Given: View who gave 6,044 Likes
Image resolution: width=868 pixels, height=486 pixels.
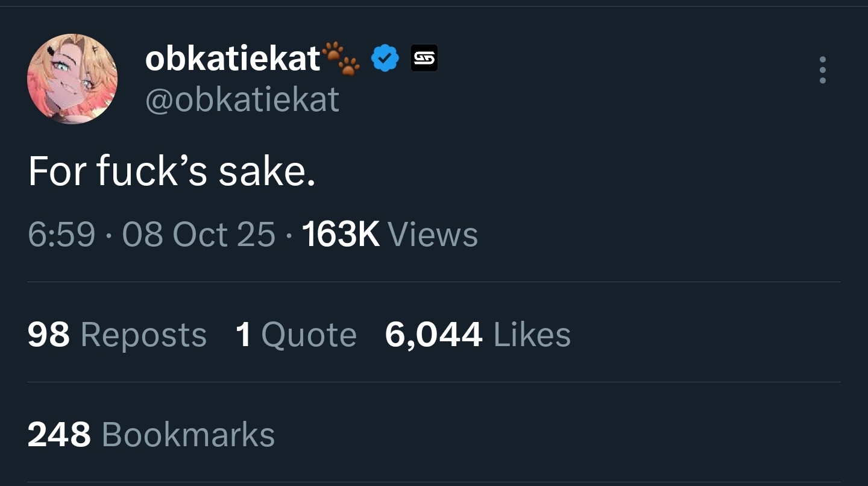Looking at the screenshot, I should 477,335.
